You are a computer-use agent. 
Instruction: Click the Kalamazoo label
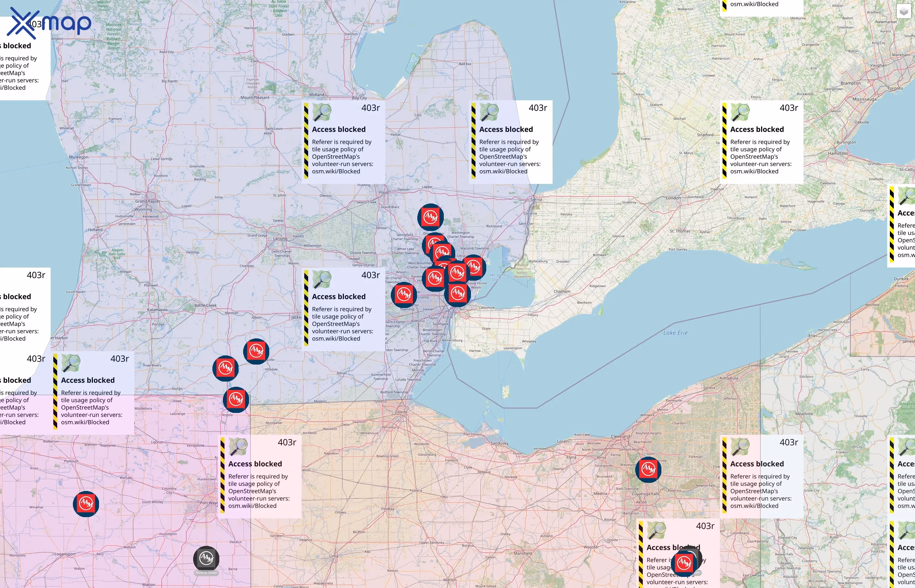[x=157, y=310]
